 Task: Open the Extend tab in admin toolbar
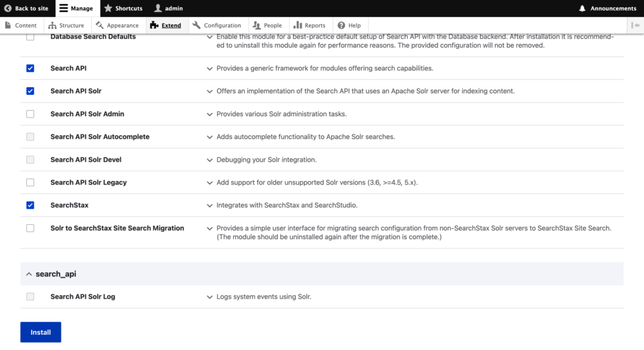tap(165, 25)
